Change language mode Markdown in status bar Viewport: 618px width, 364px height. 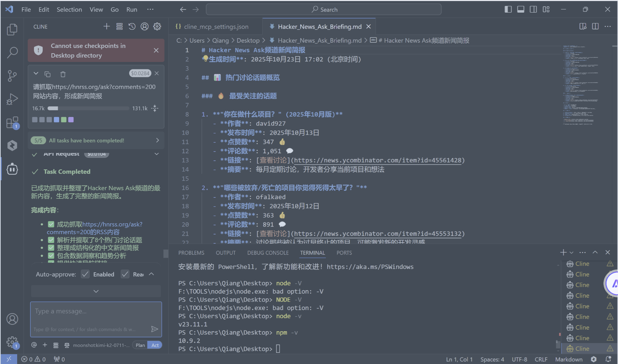569,359
